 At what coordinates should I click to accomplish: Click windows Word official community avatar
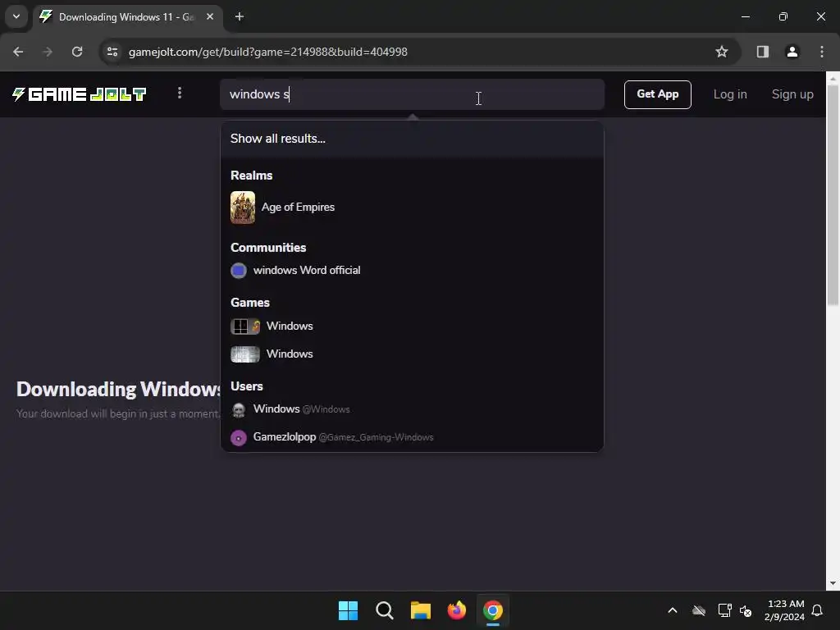239,271
